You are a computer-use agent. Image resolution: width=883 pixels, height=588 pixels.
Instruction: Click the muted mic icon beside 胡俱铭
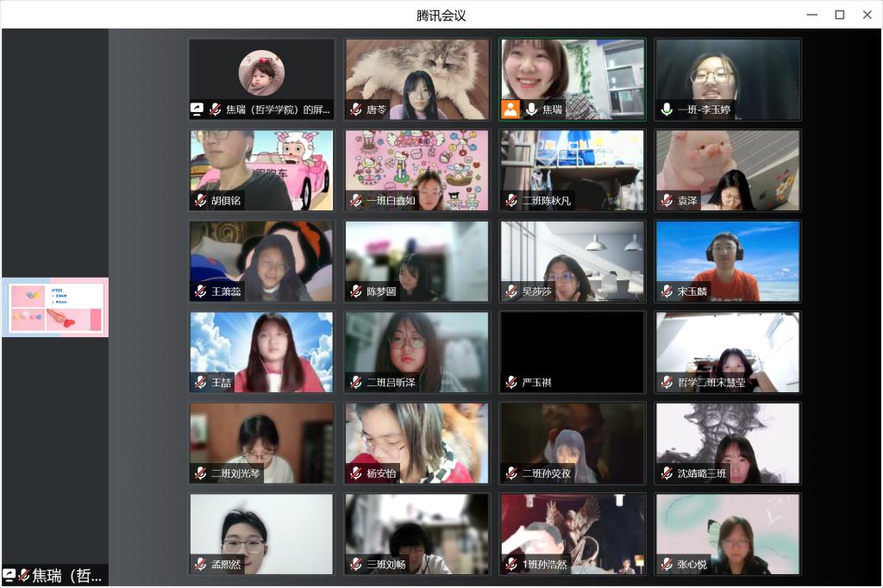pyautogui.click(x=201, y=201)
